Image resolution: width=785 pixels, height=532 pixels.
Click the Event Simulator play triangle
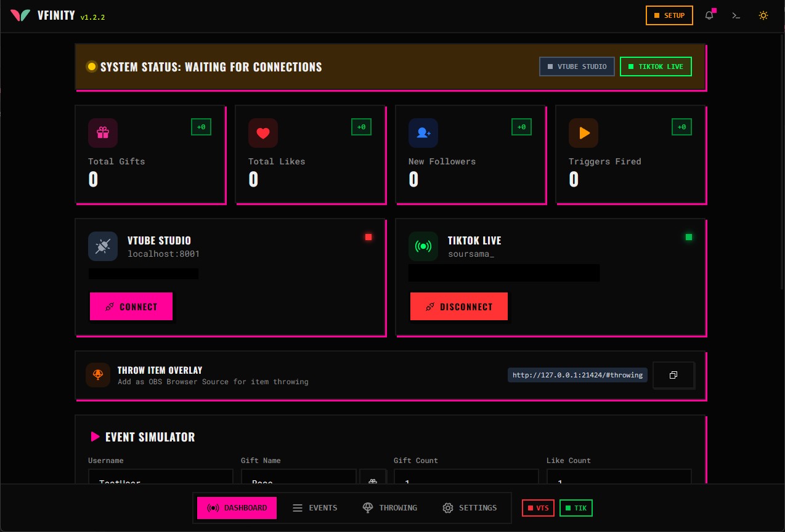point(95,437)
